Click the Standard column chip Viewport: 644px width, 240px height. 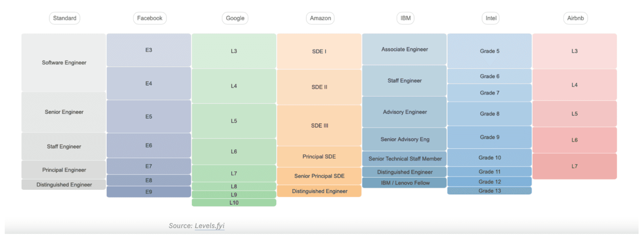pyautogui.click(x=64, y=18)
